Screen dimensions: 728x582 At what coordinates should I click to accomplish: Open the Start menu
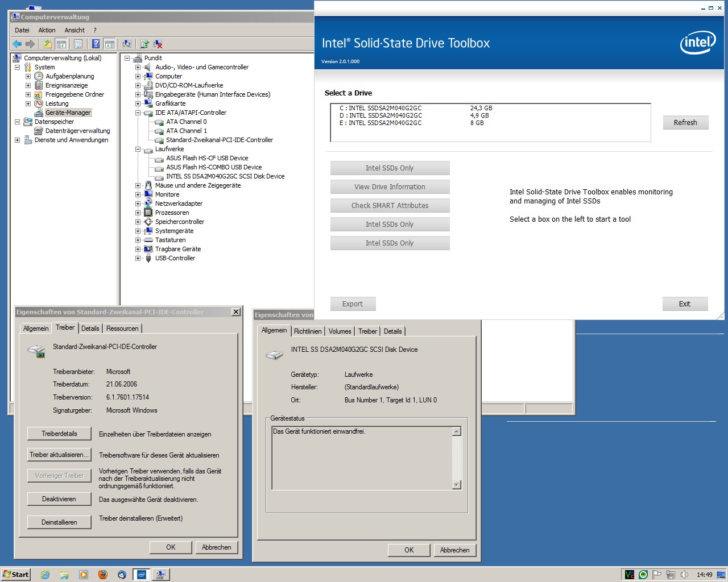[x=15, y=575]
